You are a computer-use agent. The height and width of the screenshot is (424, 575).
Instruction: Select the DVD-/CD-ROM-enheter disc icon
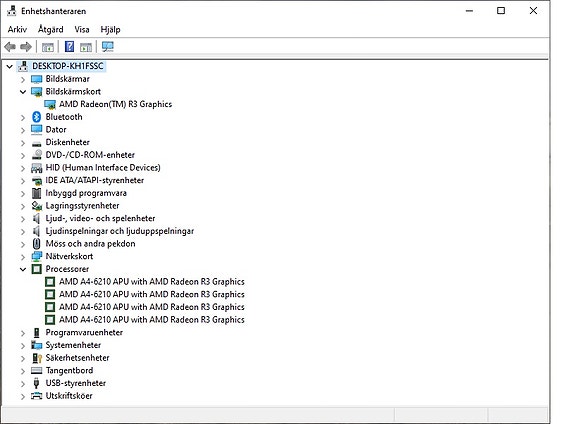pos(37,155)
